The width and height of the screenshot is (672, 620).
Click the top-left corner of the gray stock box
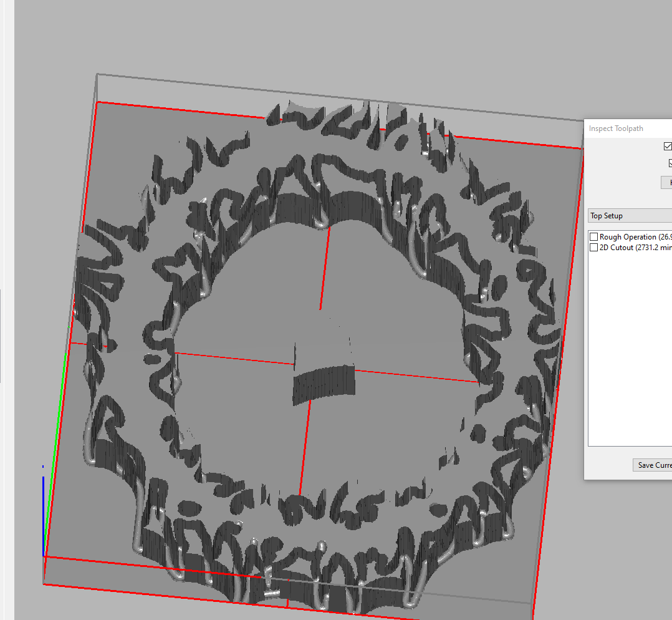pos(97,74)
